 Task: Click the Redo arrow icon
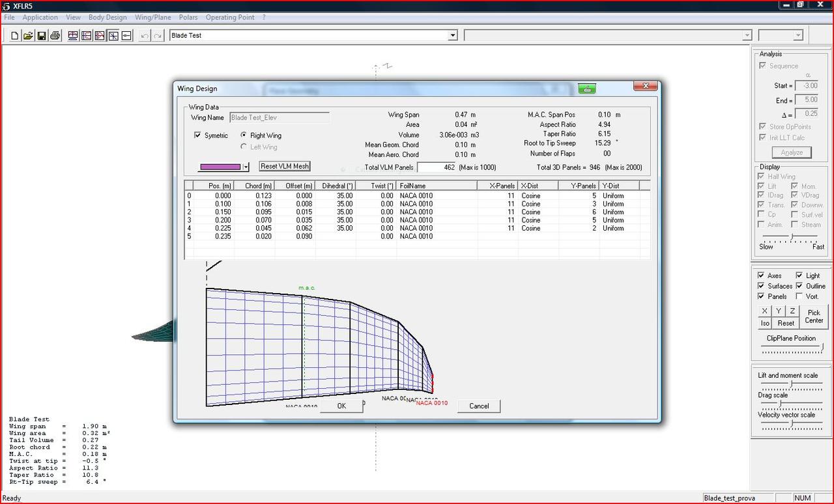click(157, 36)
